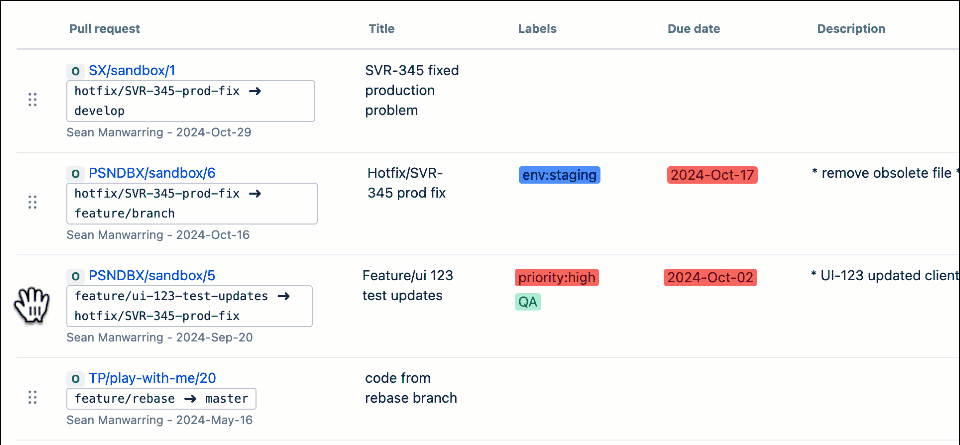Click the feature/rebase to master branch box
The height and width of the screenshot is (445, 960).
click(162, 399)
